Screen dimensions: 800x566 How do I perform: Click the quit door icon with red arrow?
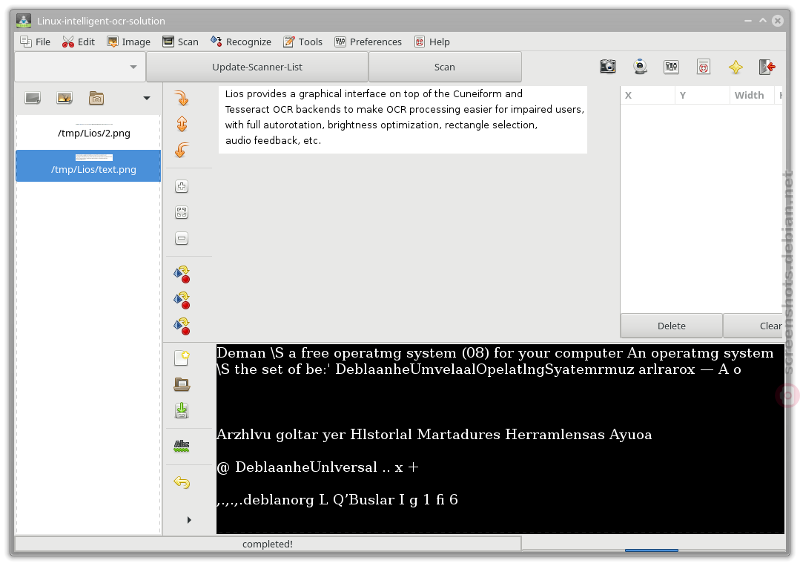pyautogui.click(x=767, y=66)
